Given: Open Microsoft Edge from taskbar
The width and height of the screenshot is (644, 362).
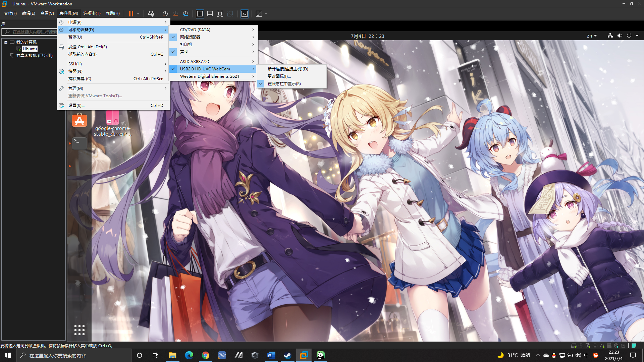Looking at the screenshot, I should point(189,355).
